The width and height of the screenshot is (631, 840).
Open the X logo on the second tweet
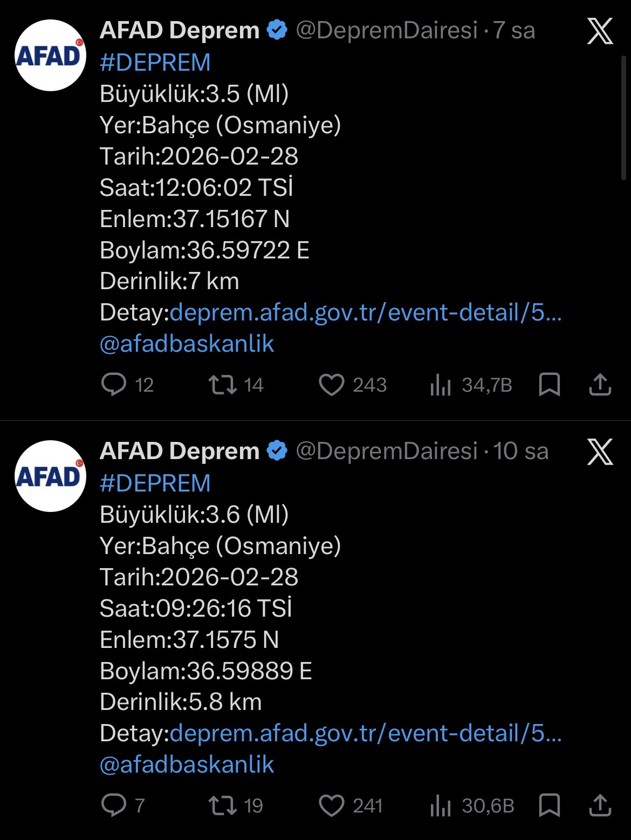click(600, 452)
